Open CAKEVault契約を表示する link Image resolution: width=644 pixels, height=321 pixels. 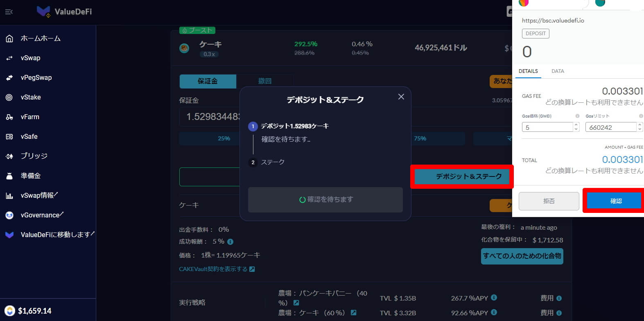click(x=217, y=269)
